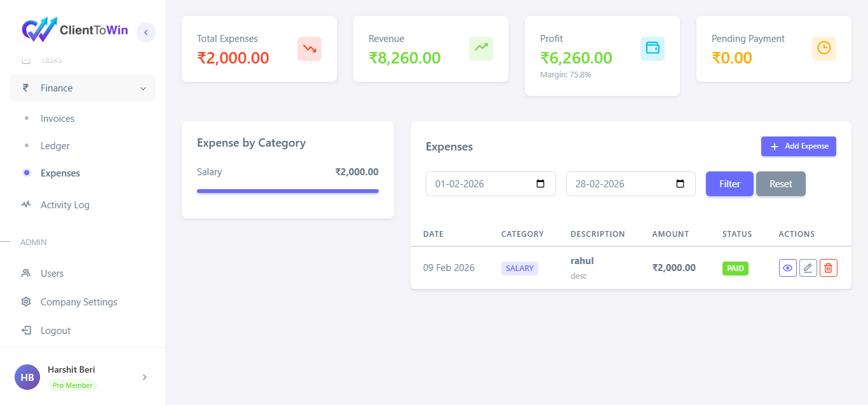Edit the rahul expense using pencil icon

tap(808, 267)
